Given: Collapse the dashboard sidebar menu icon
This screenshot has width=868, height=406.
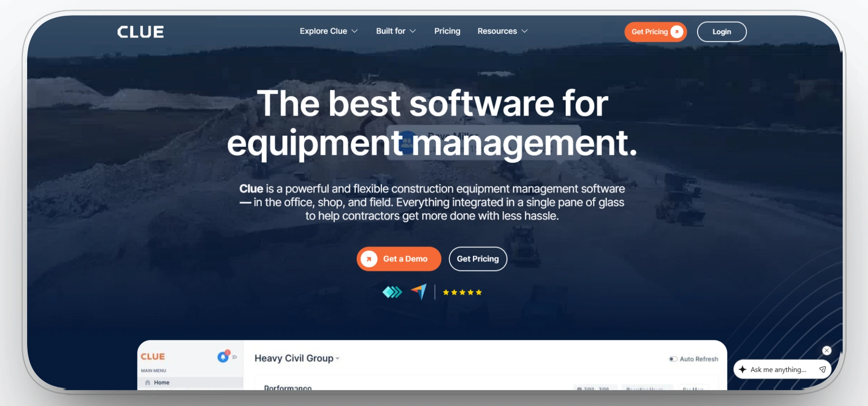Looking at the screenshot, I should coord(235,357).
